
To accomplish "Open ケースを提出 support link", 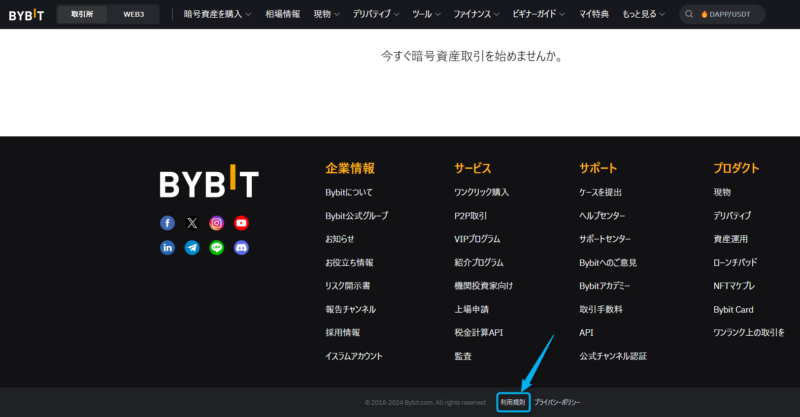I will coord(601,192).
